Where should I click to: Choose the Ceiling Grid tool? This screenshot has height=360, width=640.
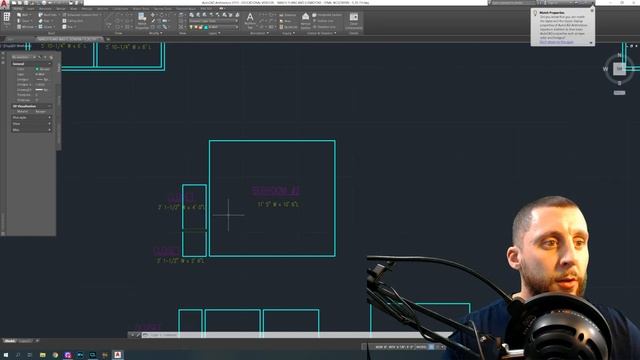tap(73, 21)
